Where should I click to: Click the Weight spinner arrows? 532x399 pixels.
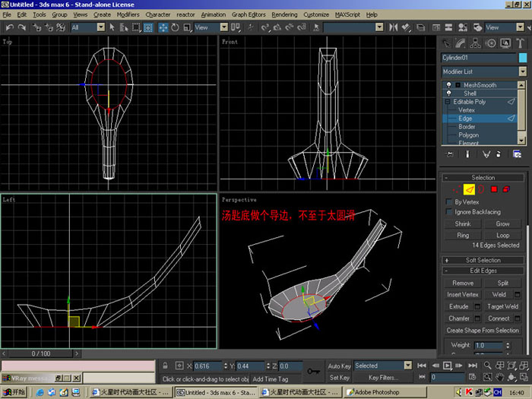[508, 346]
